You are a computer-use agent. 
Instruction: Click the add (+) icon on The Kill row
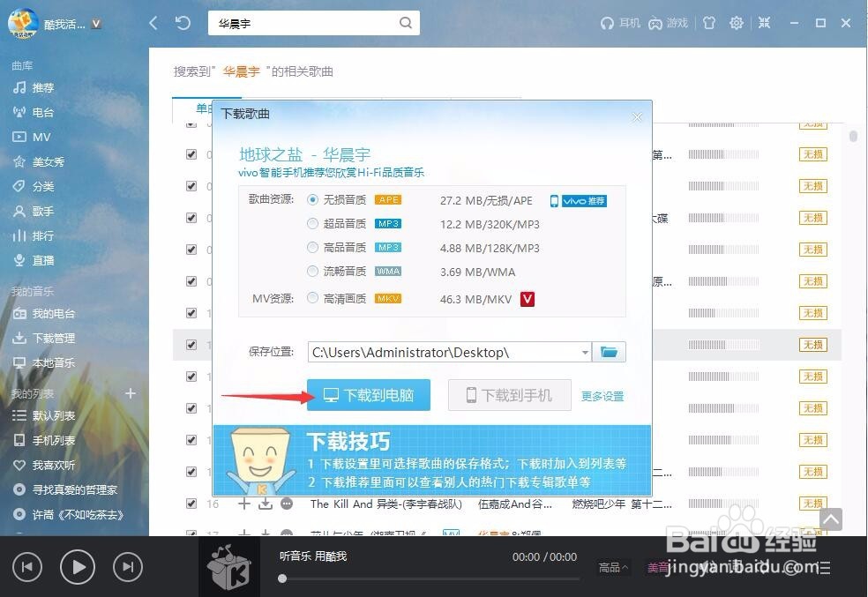(243, 504)
